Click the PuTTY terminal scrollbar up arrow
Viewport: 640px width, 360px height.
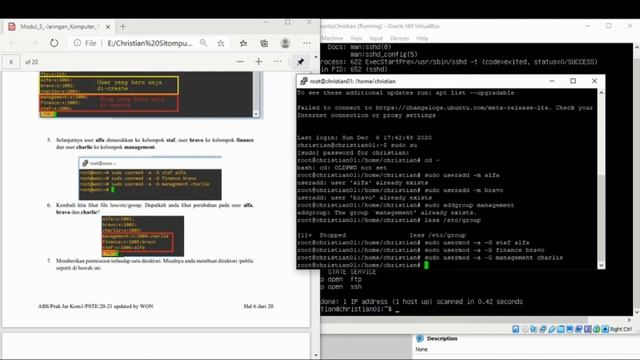pyautogui.click(x=601, y=93)
